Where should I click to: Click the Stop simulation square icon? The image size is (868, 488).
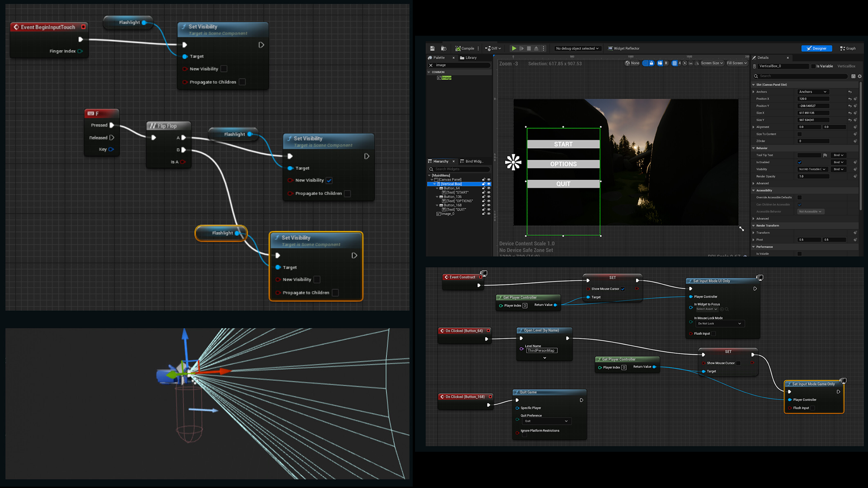tap(529, 48)
